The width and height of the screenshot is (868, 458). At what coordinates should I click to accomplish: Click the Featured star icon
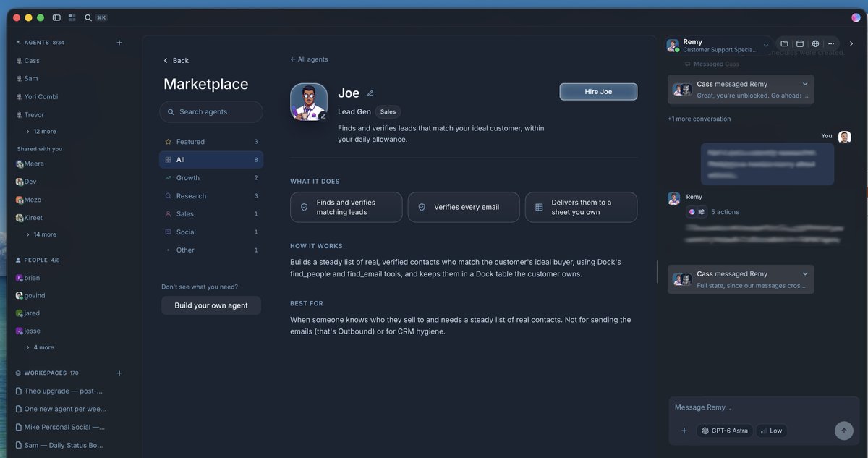(x=169, y=142)
